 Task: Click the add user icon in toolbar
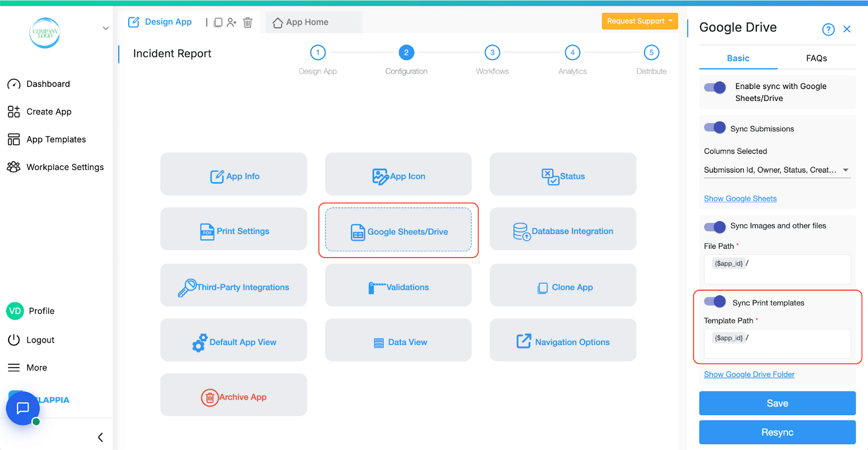[x=232, y=22]
